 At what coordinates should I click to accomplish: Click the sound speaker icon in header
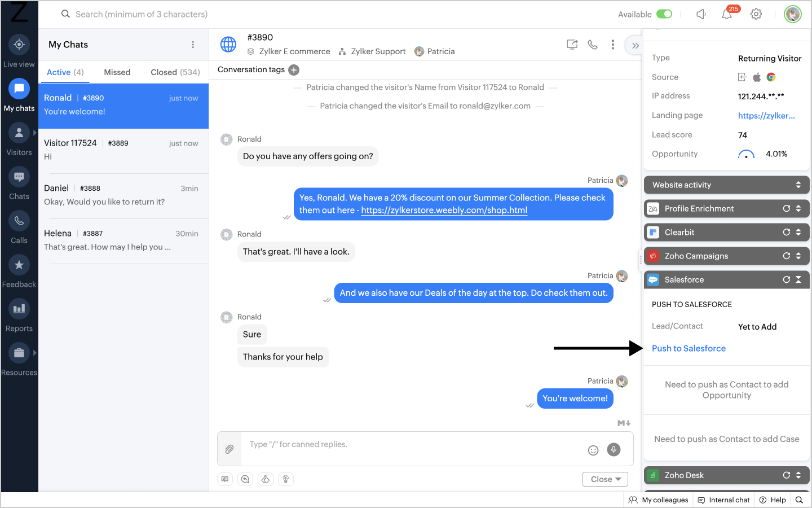click(x=701, y=14)
